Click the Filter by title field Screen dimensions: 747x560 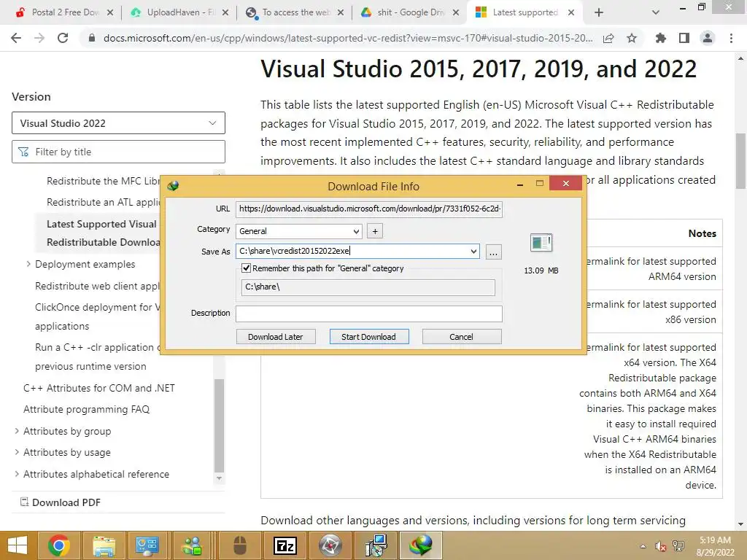click(118, 152)
